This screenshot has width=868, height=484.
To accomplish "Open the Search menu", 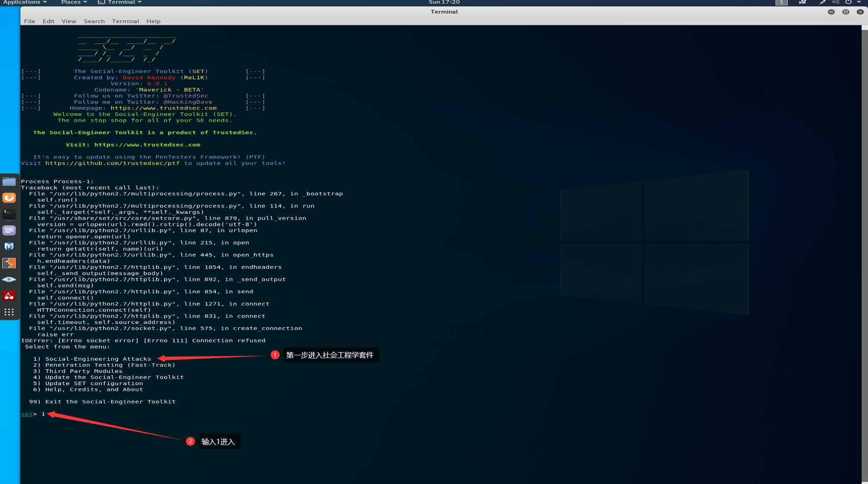I will (94, 21).
